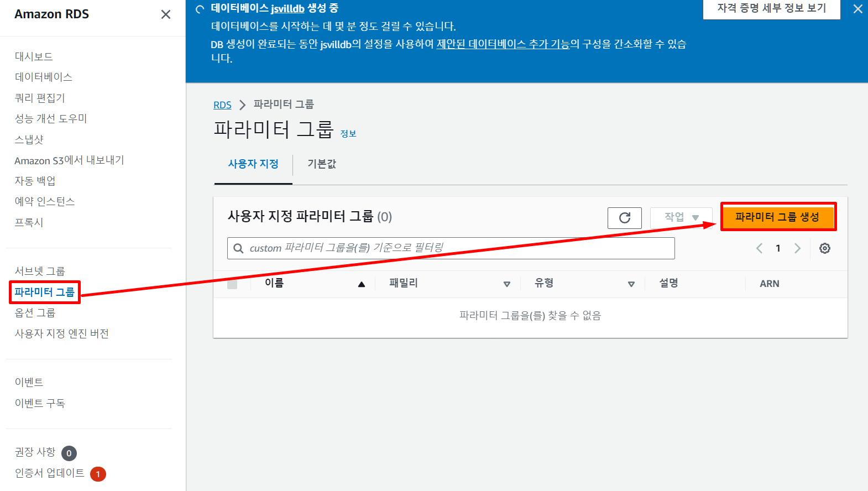868x491 pixels.
Task: Click the breadcrumb chevron separator after RDS
Action: point(242,105)
